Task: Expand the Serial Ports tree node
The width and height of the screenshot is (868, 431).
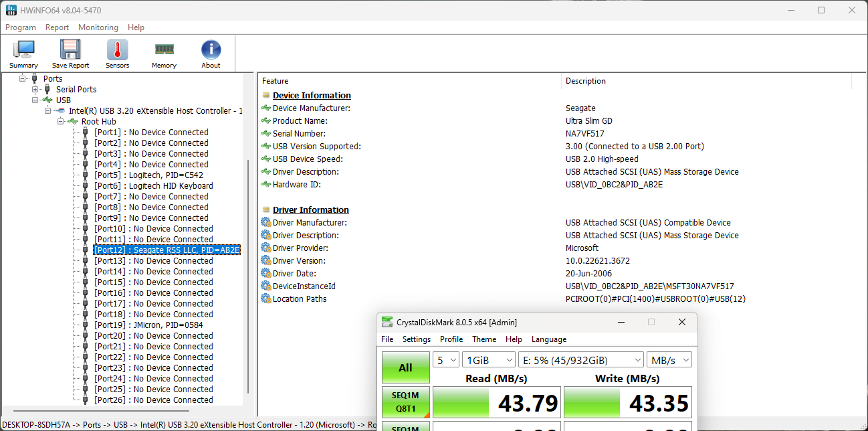Action: pos(35,90)
